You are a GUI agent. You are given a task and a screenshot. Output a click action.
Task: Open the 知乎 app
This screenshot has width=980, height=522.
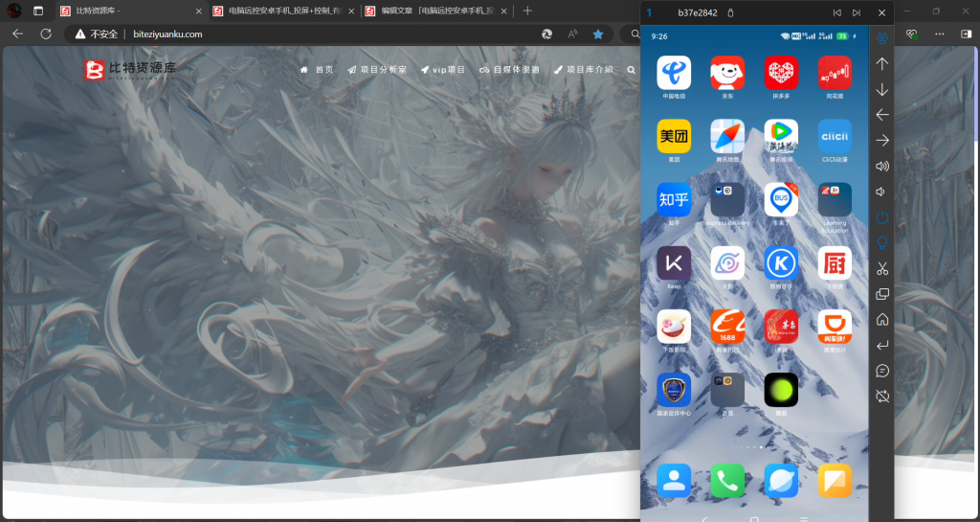click(x=674, y=199)
